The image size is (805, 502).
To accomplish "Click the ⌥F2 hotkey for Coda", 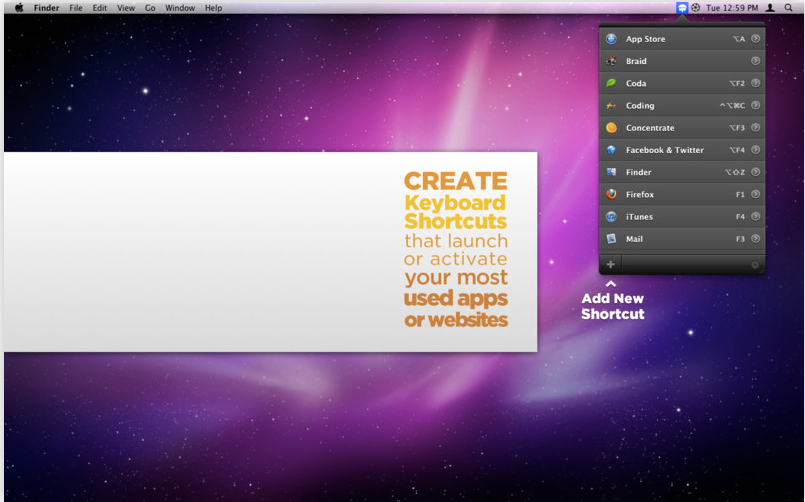I will (x=737, y=83).
